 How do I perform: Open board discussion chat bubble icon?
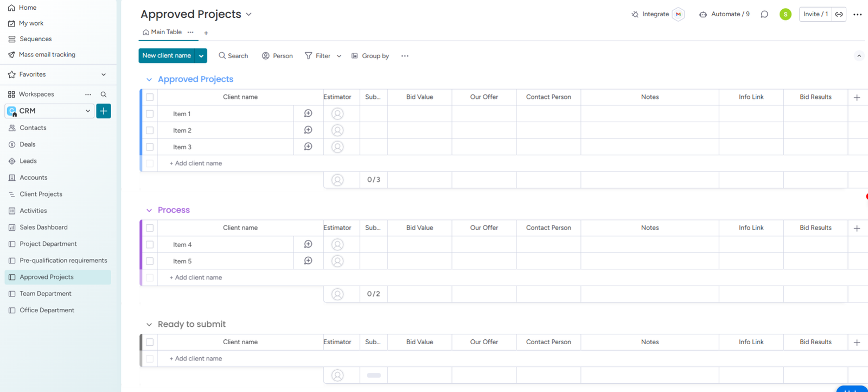764,14
